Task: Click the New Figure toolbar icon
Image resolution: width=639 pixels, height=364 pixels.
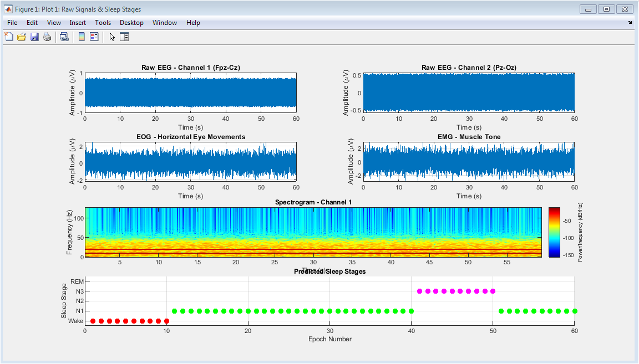Action: [x=9, y=37]
